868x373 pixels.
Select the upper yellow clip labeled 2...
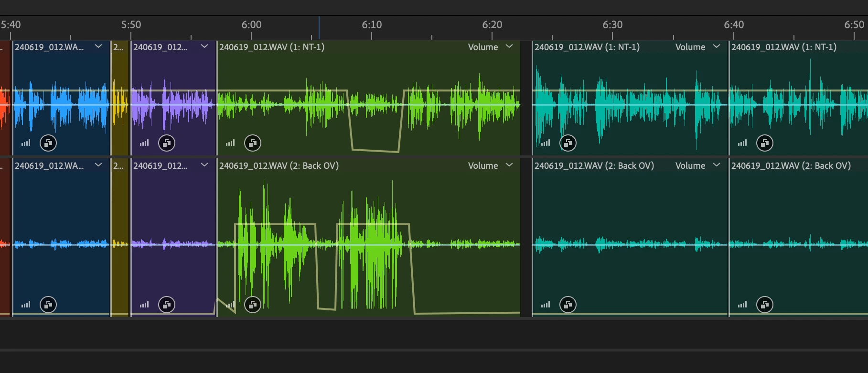(x=118, y=47)
